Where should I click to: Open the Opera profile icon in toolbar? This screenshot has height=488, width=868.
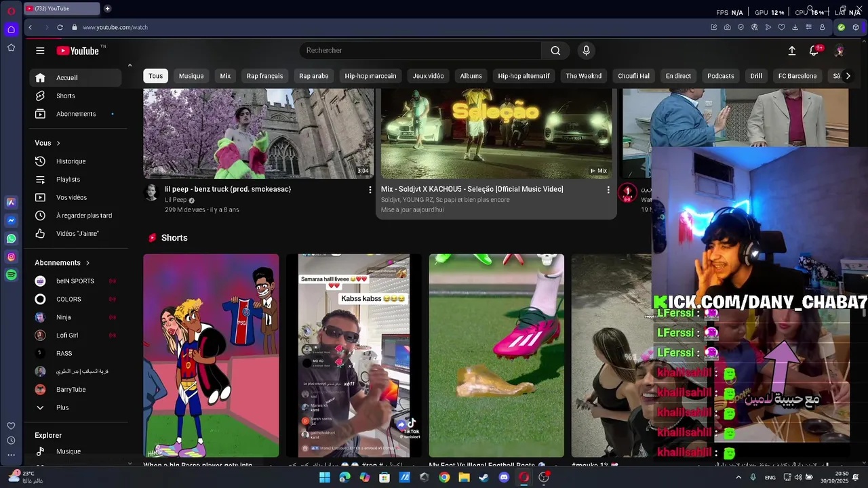(x=822, y=27)
